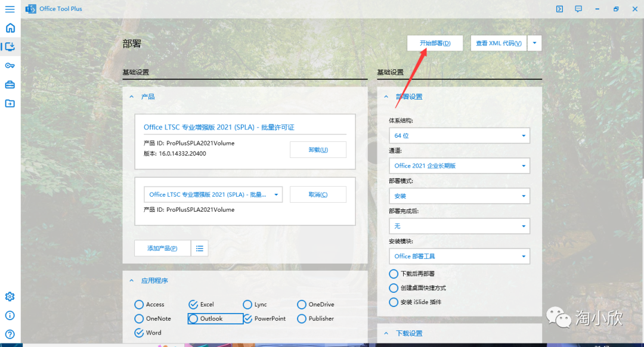Enable the Publisher application
The height and width of the screenshot is (347, 644).
[x=302, y=318]
